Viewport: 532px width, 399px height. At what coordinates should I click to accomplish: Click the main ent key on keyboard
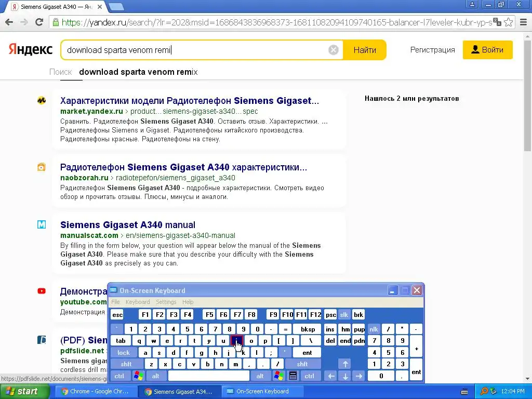click(307, 353)
